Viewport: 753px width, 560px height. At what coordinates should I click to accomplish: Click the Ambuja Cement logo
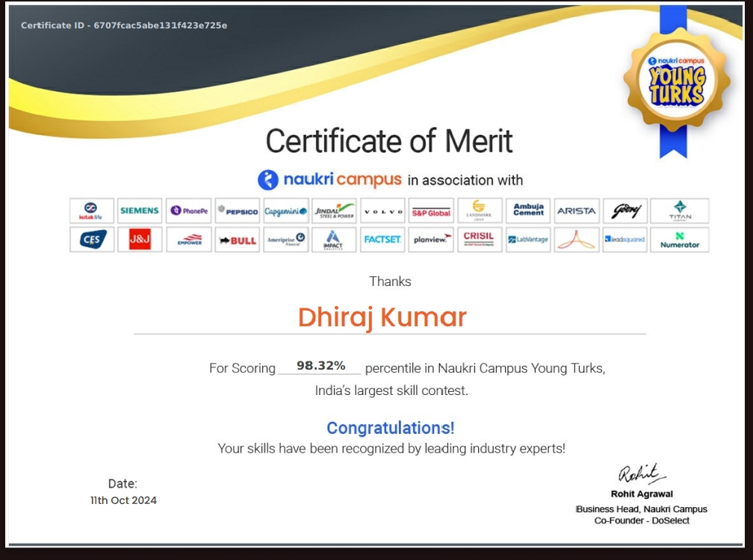pos(528,211)
